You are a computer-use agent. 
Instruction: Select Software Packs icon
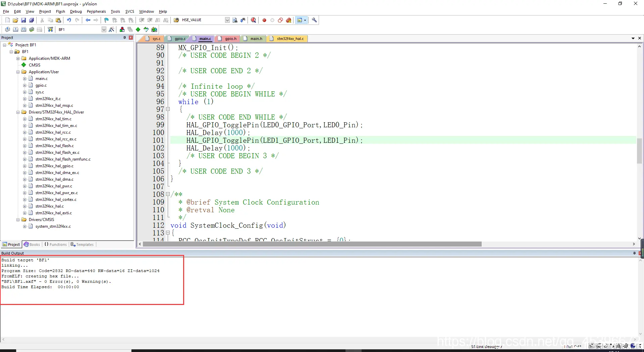(x=146, y=30)
